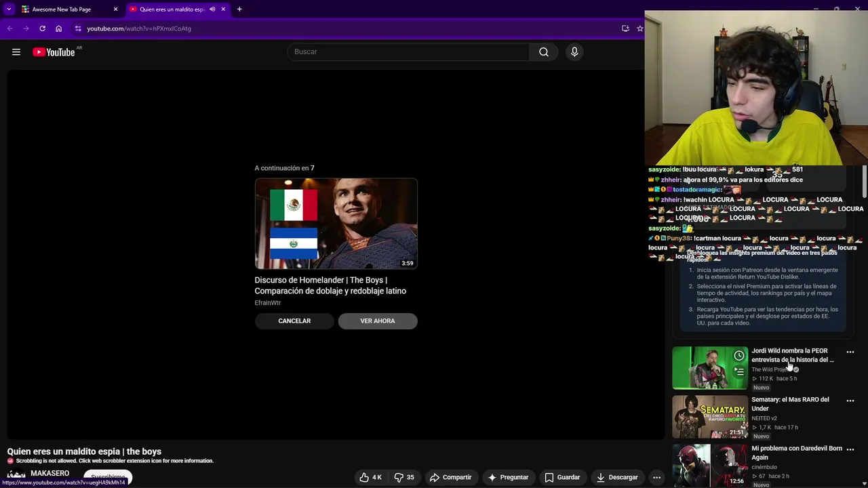Click the video title Quien eres un maldito espia
The width and height of the screenshot is (868, 488).
[x=84, y=451]
